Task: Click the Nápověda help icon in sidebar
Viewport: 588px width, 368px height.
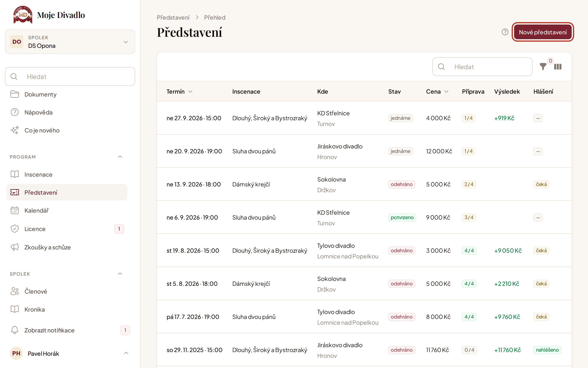Action: click(14, 112)
